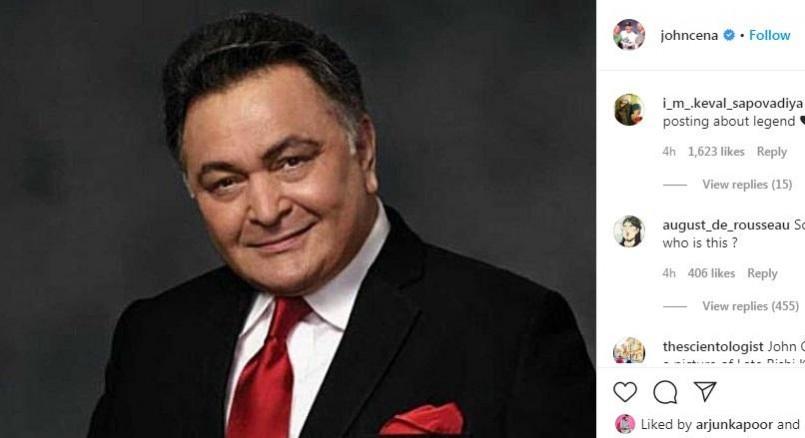
Task: Follow the johncena account
Action: pyautogui.click(x=770, y=35)
